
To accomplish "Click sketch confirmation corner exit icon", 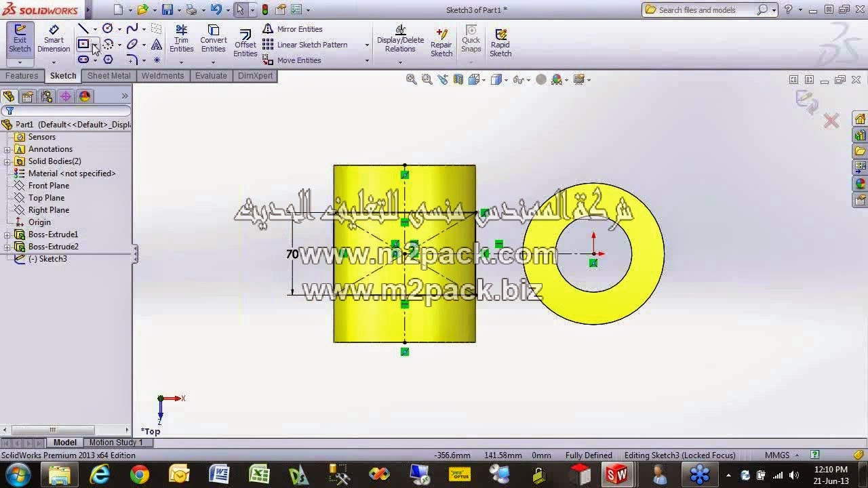I will [x=807, y=101].
